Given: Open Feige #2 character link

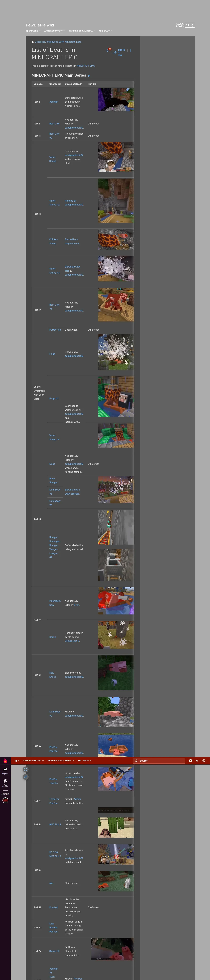Looking at the screenshot, I should coord(54,399).
